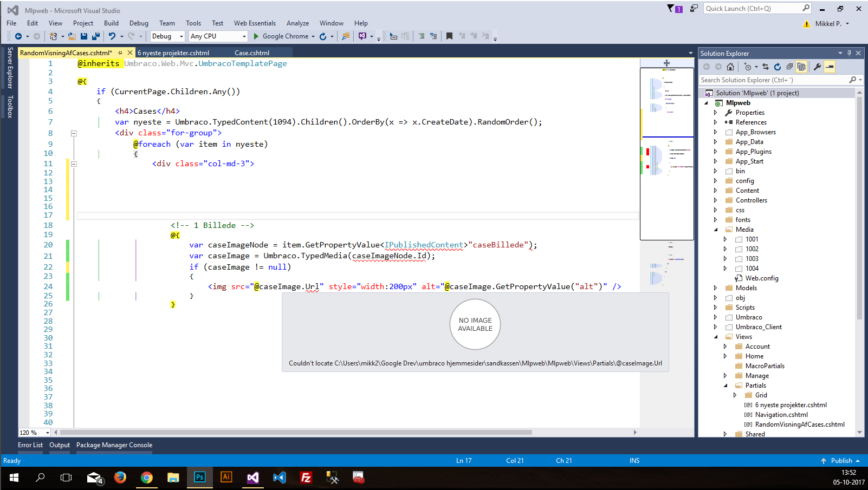Select Navigation.cshtml in Solution Explorer
This screenshot has width=868, height=490.
pos(781,415)
